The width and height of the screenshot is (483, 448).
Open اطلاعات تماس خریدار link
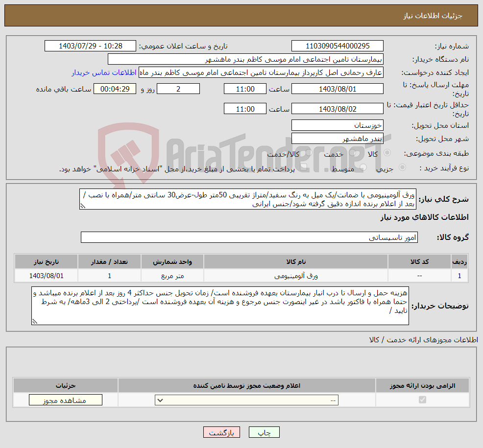point(104,72)
